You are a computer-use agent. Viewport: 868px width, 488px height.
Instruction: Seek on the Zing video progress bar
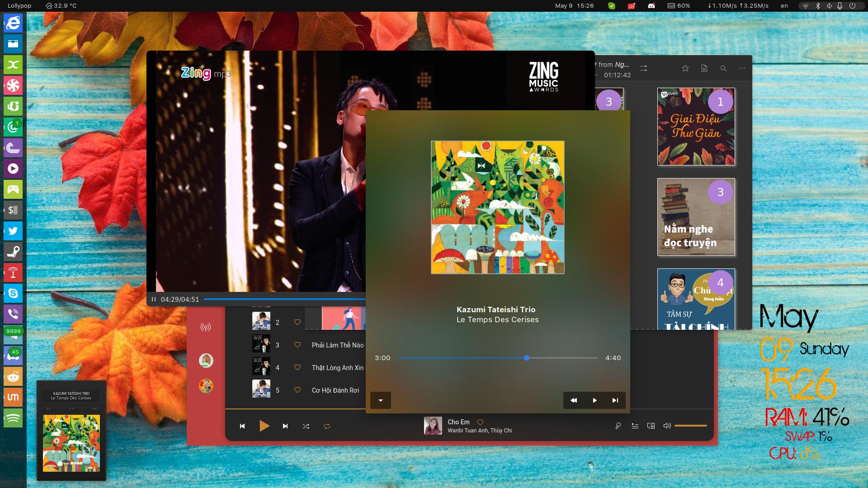285,299
